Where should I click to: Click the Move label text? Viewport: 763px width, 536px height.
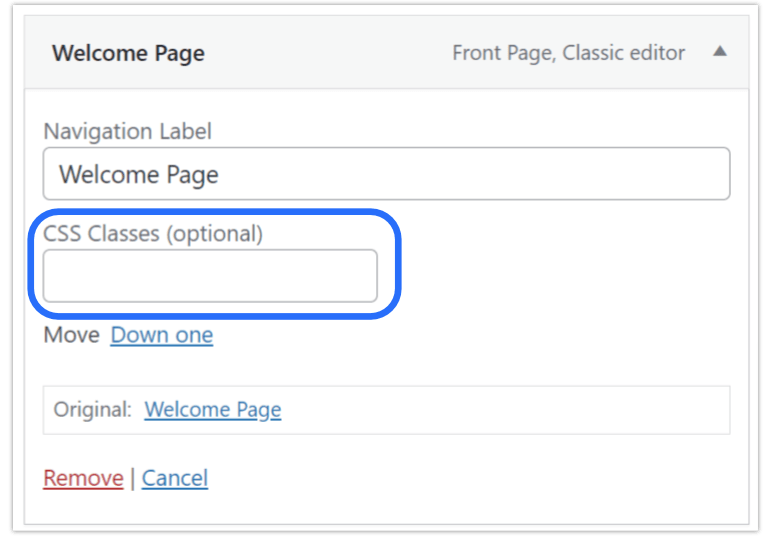click(x=72, y=335)
